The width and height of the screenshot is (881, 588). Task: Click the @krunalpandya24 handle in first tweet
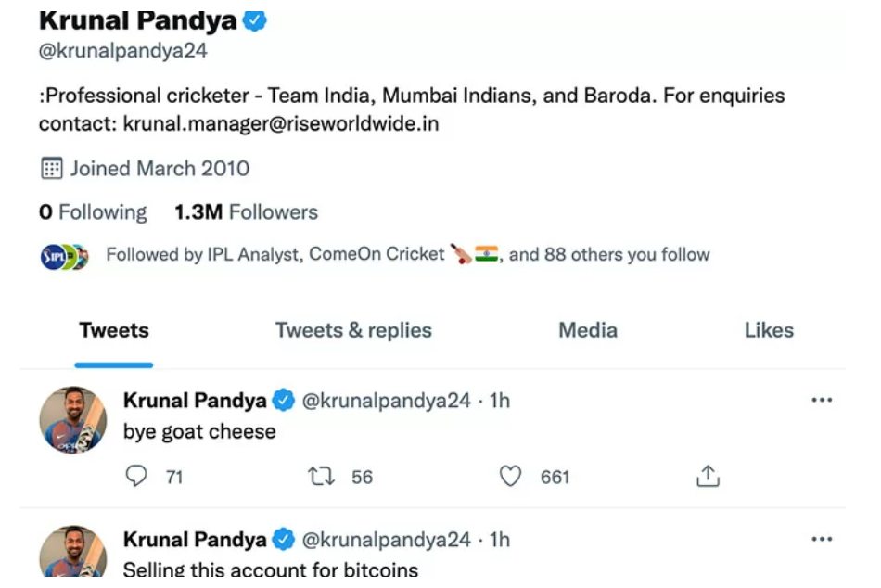387,401
